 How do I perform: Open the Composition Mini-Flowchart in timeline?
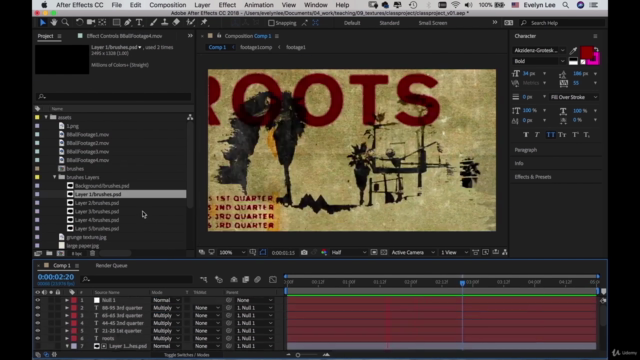(x=204, y=280)
